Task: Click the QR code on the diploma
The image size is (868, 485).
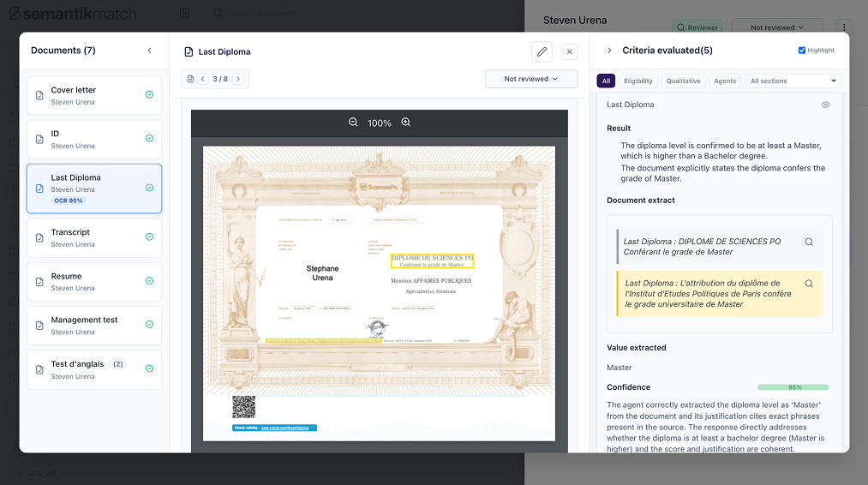Action: [243, 407]
